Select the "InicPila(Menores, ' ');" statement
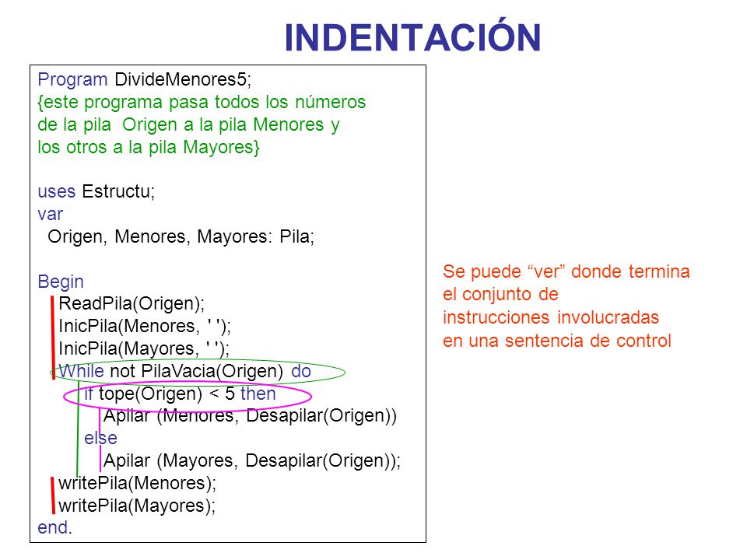747x560 pixels. coord(145,326)
